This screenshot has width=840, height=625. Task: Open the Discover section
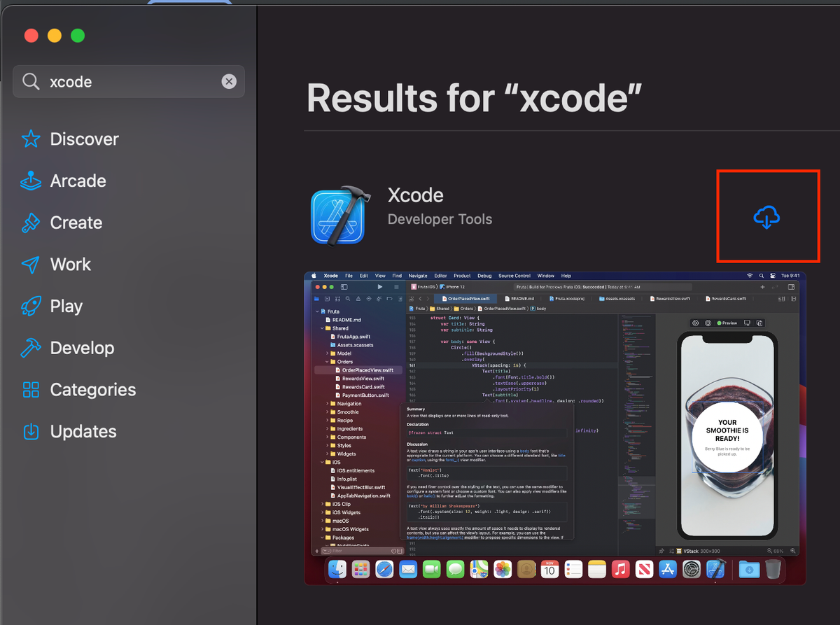[x=70, y=139]
